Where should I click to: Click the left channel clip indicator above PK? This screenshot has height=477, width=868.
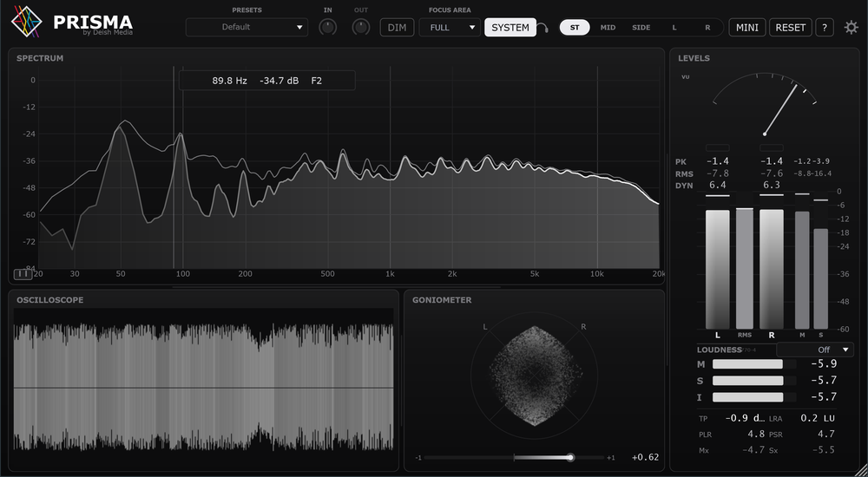pyautogui.click(x=718, y=147)
